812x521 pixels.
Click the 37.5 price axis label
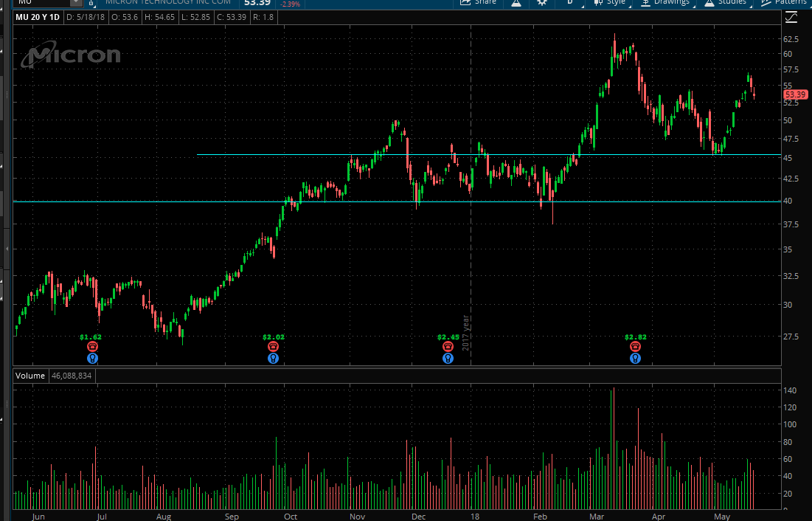791,224
